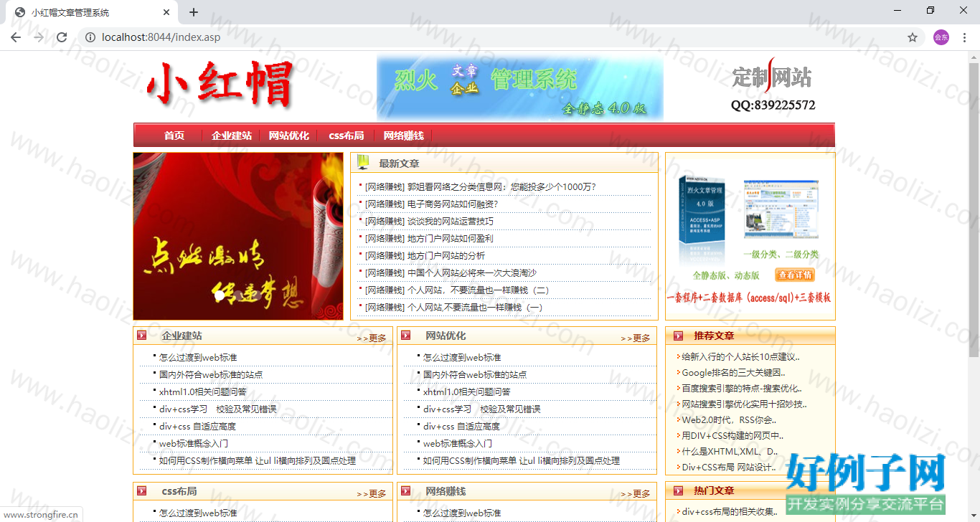Bookmark this page with the star icon

(913, 37)
